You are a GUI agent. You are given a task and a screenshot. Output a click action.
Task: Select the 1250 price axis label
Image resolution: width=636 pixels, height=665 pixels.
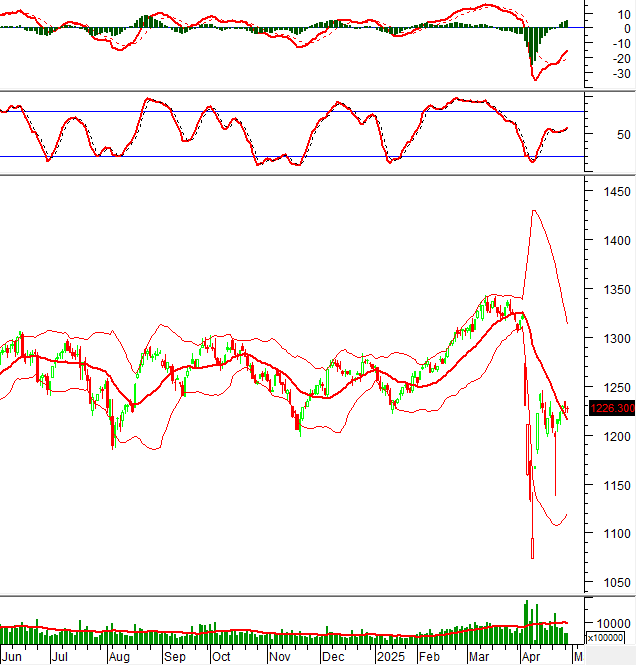click(x=617, y=387)
